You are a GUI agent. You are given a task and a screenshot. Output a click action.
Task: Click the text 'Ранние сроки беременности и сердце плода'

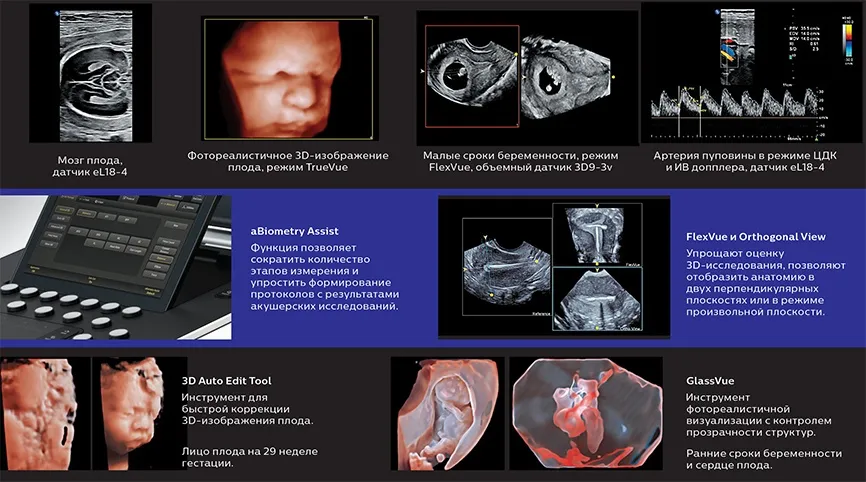(x=764, y=459)
